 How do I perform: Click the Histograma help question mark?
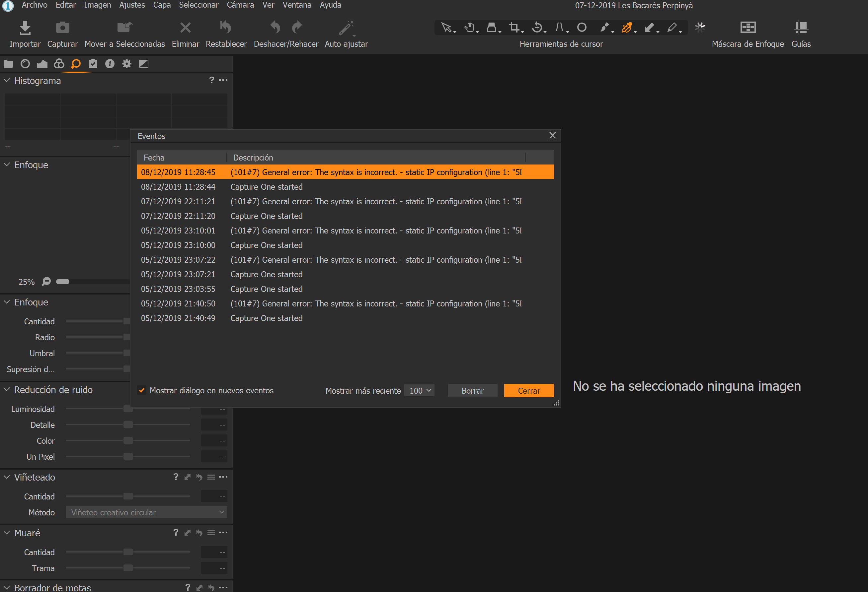(x=212, y=80)
